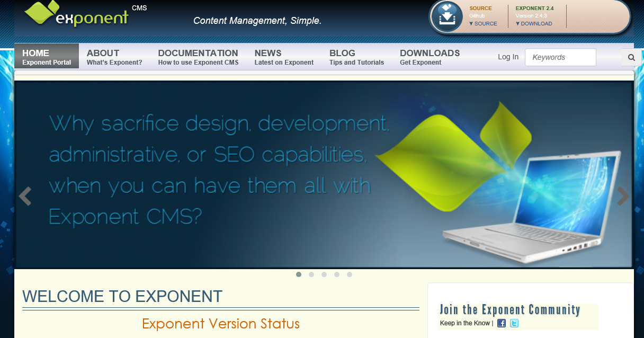Click the laptop slideshow banner image

[324, 174]
